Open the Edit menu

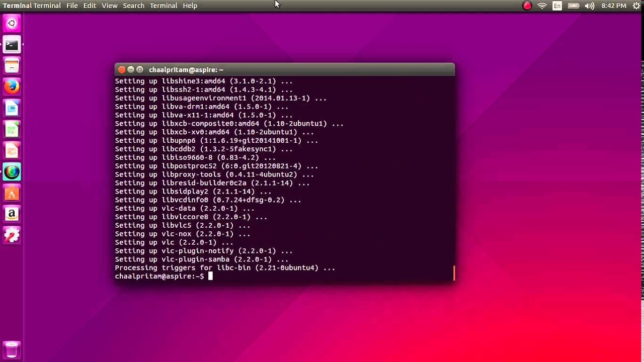pyautogui.click(x=90, y=6)
